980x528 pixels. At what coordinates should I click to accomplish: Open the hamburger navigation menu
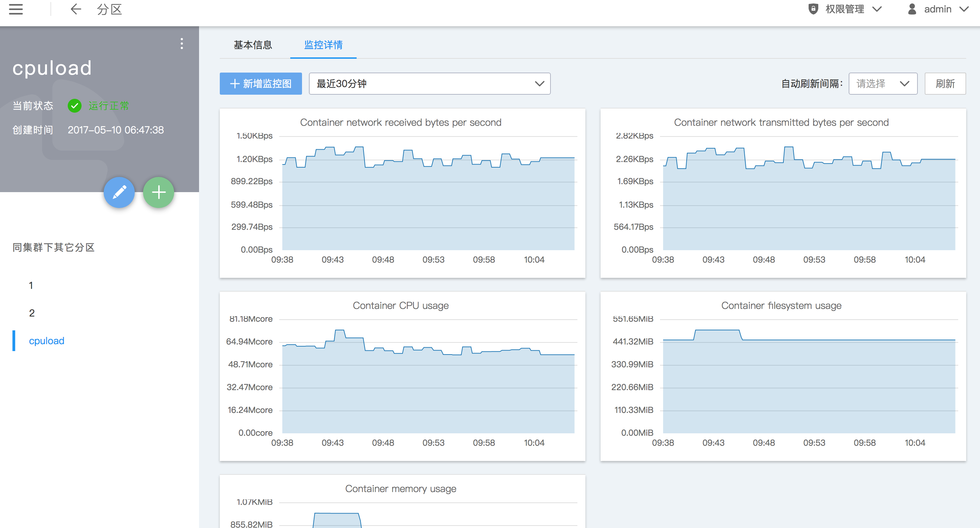tap(16, 9)
